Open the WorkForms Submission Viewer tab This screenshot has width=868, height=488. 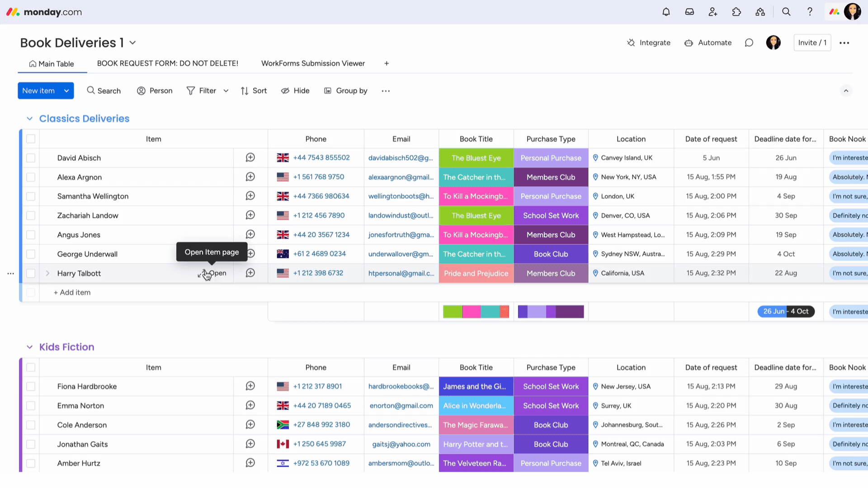click(x=313, y=64)
